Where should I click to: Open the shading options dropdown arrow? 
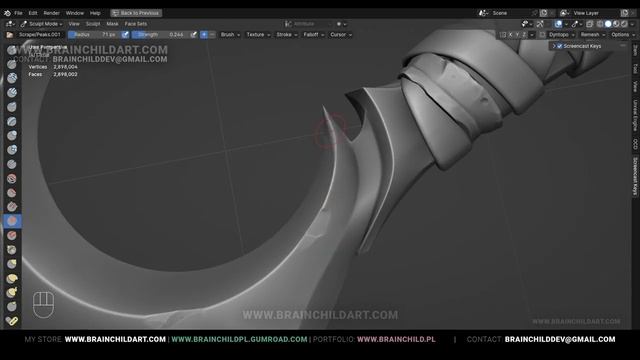pos(632,24)
